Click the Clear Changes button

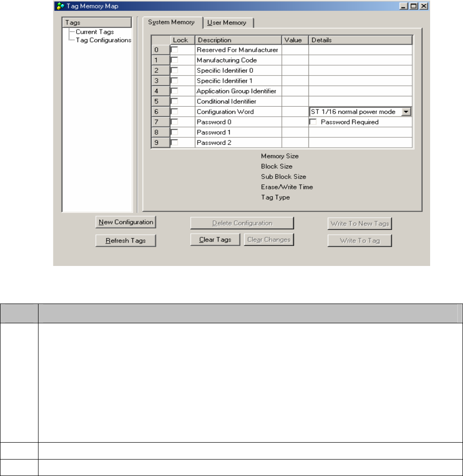point(269,240)
